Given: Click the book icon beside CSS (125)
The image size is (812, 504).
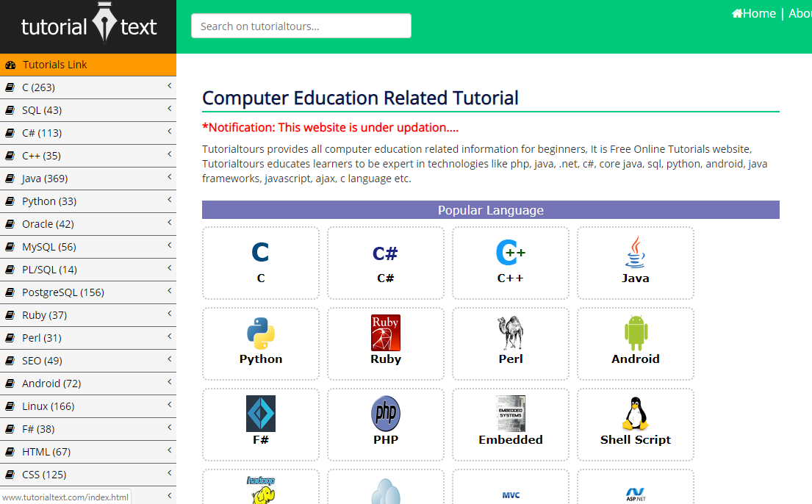Looking at the screenshot, I should pos(10,475).
